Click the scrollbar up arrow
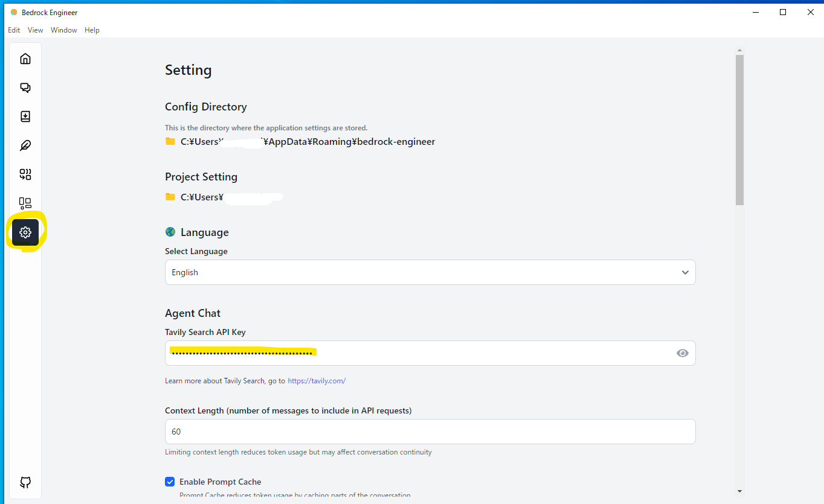Viewport: 824px width, 504px height. pos(739,51)
